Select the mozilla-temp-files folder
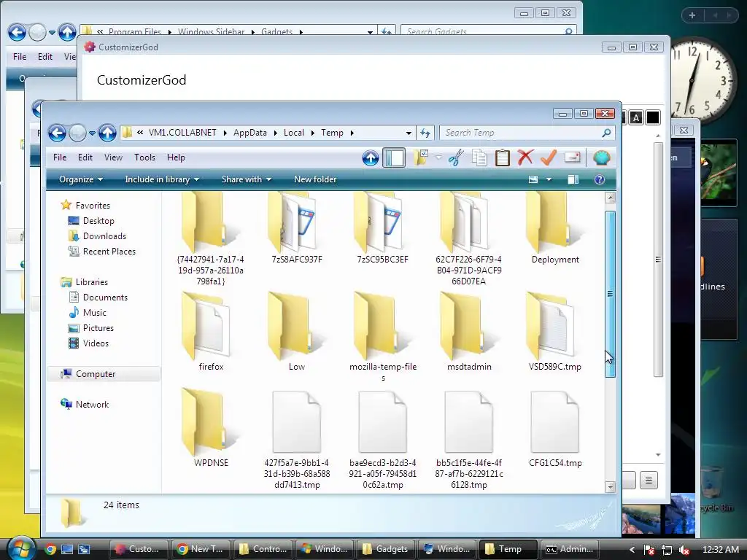 tap(383, 337)
